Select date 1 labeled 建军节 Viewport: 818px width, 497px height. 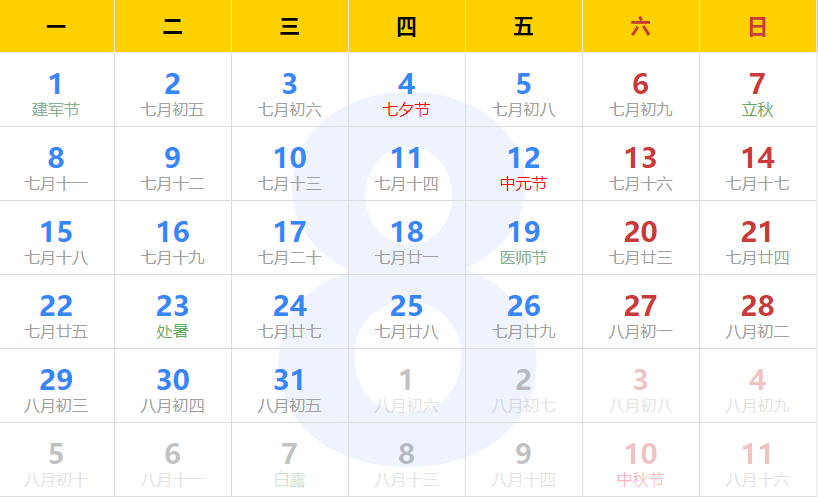point(56,92)
